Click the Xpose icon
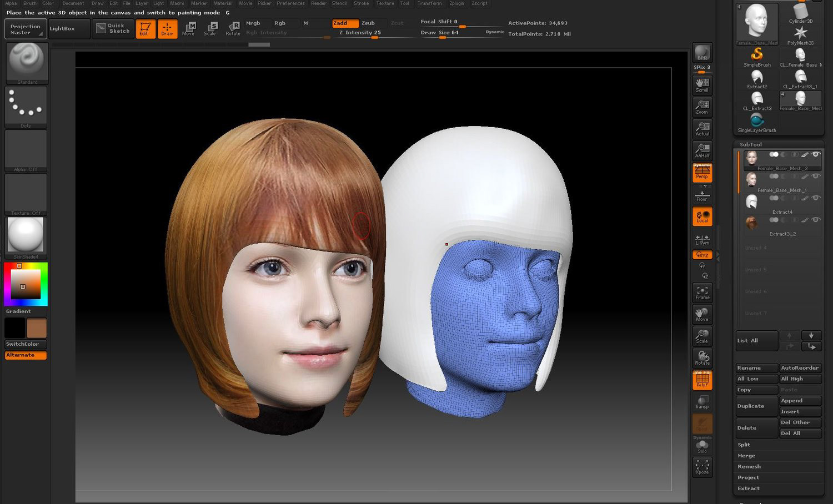This screenshot has height=504, width=833. [x=702, y=466]
